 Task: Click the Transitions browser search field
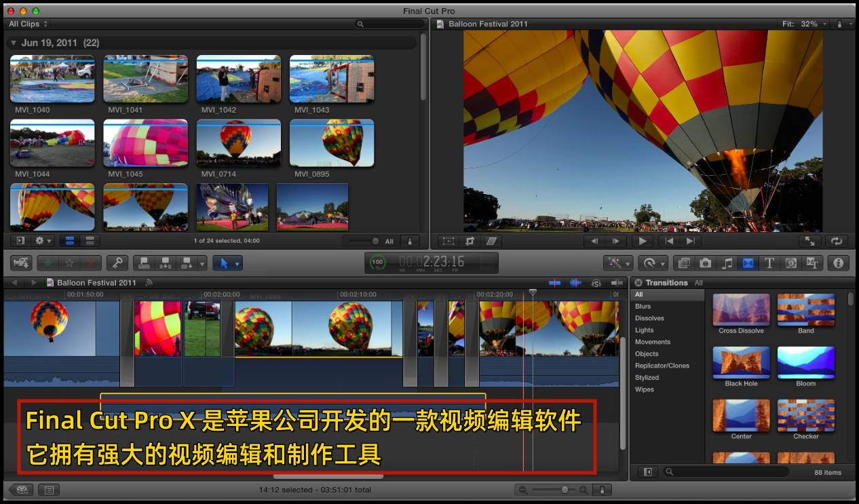point(727,472)
